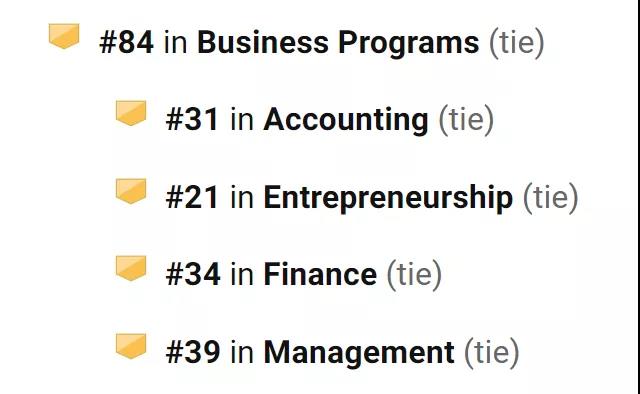This screenshot has width=640, height=394.
Task: Select the #39 rank number
Action: pyautogui.click(x=193, y=352)
